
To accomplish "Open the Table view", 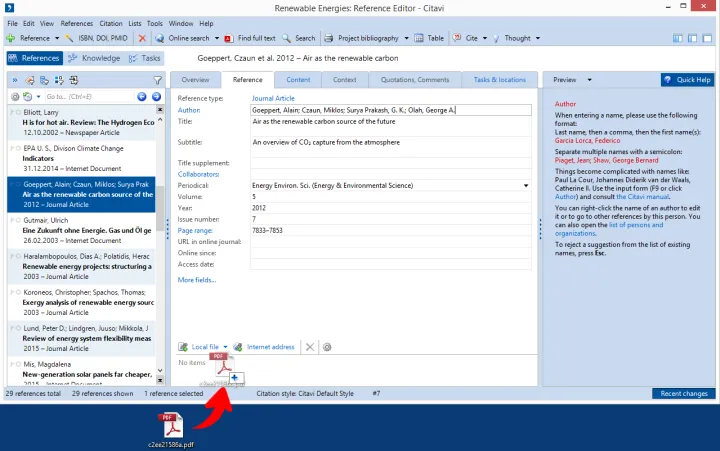I will 429,38.
